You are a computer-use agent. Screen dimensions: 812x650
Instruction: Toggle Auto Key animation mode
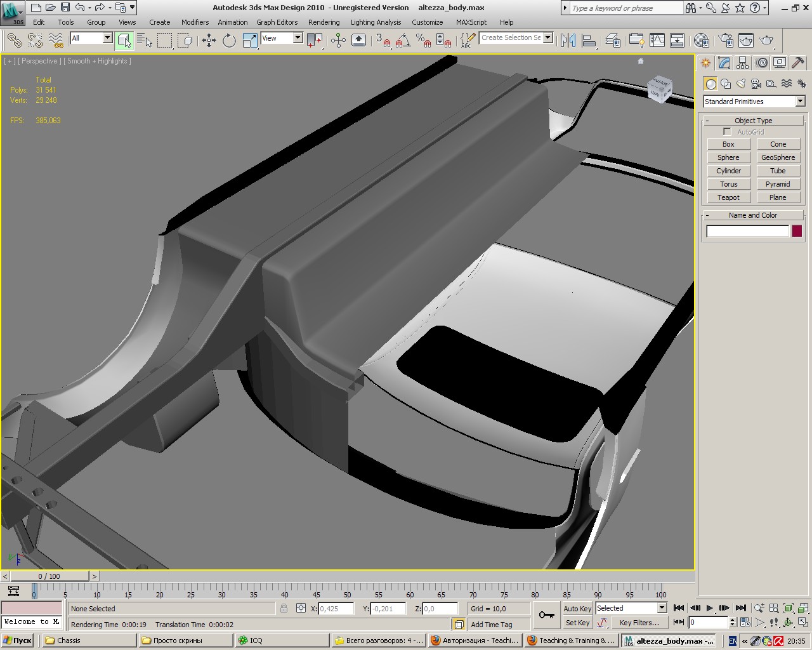[577, 608]
